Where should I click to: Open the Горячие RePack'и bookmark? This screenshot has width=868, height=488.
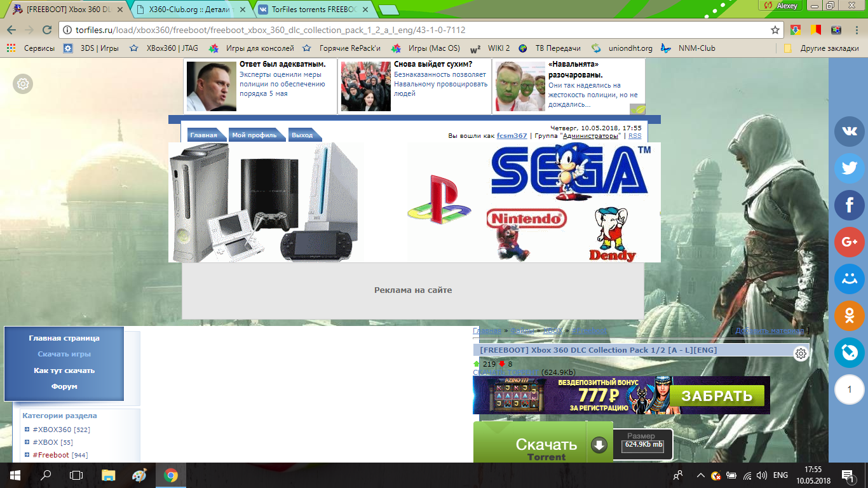(342, 48)
